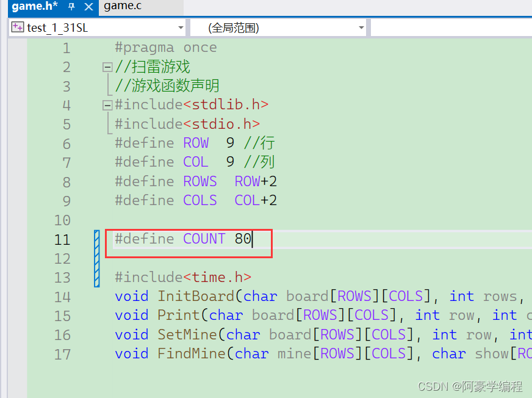Image resolution: width=532 pixels, height=398 pixels.
Task: Click the value 80 after COUNT
Action: [243, 239]
